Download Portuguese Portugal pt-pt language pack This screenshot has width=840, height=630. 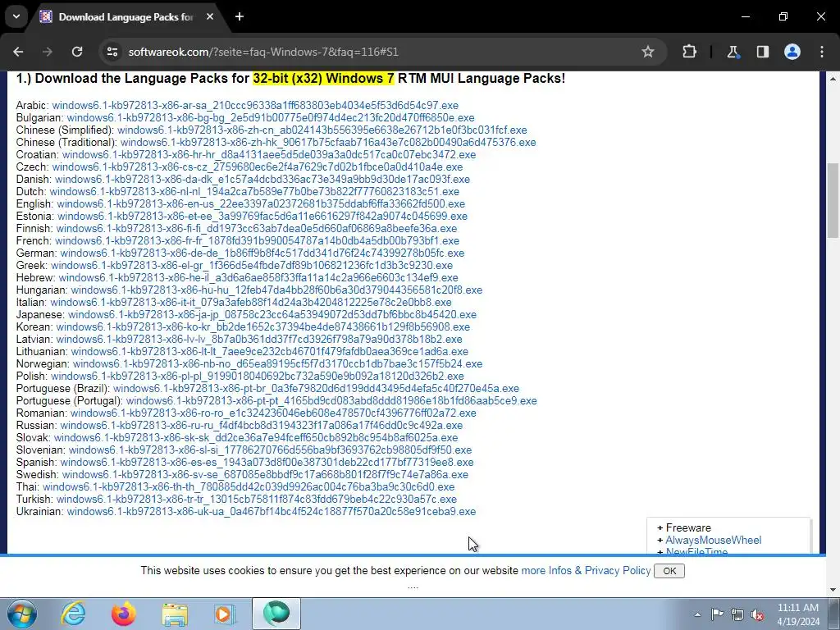(331, 401)
